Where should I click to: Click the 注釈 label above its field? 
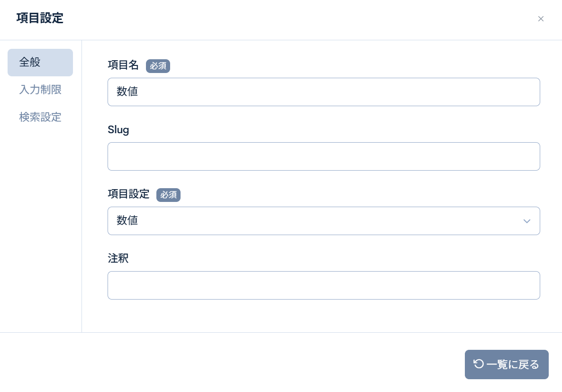click(x=118, y=259)
